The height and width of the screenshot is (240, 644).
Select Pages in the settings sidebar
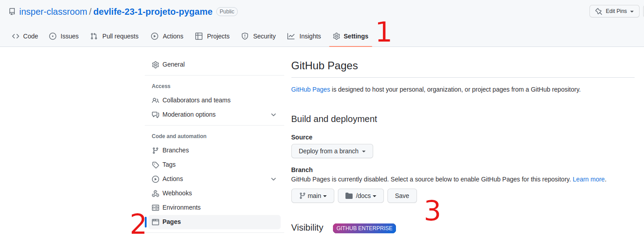click(x=172, y=222)
